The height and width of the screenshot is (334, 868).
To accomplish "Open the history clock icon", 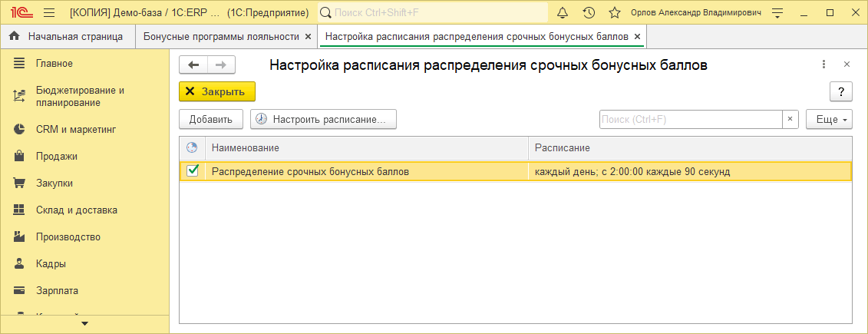I will tap(589, 13).
